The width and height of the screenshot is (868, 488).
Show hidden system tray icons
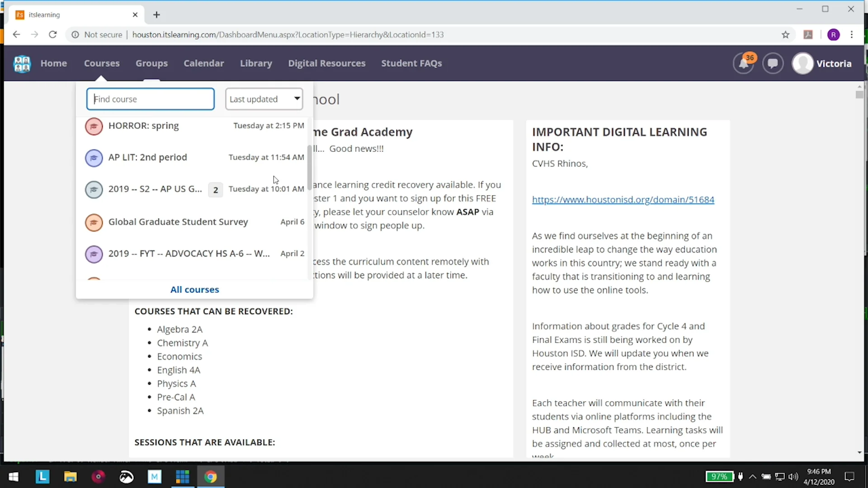pyautogui.click(x=753, y=477)
